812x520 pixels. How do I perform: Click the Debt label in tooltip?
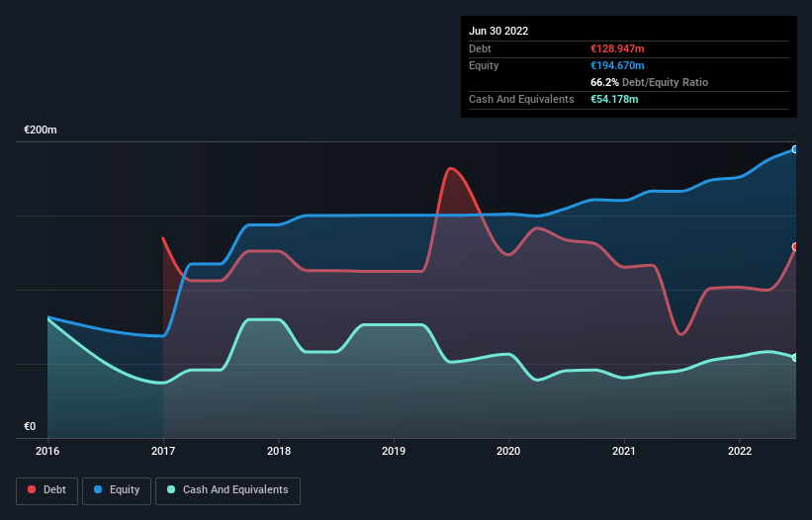pos(480,48)
